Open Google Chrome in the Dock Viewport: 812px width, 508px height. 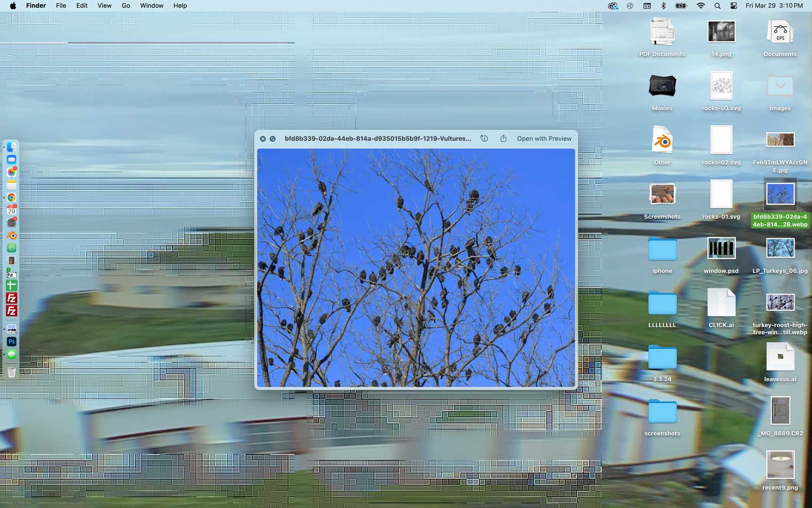click(x=12, y=198)
